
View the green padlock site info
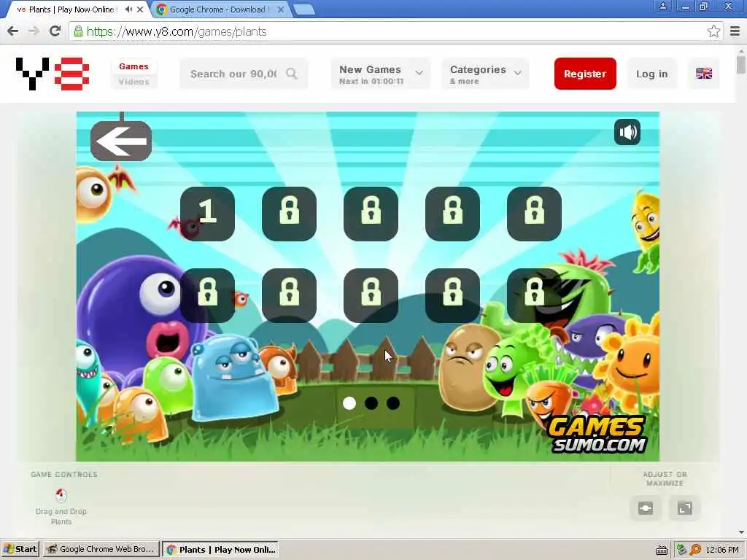tap(78, 31)
